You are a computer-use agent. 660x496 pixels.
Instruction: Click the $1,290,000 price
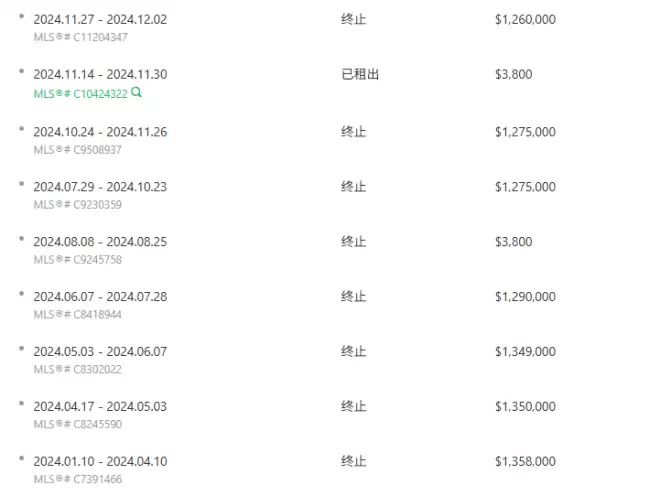(x=525, y=296)
